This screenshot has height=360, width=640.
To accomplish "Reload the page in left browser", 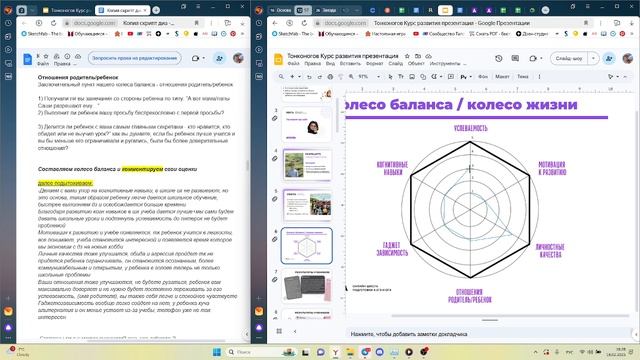I will pos(53,23).
